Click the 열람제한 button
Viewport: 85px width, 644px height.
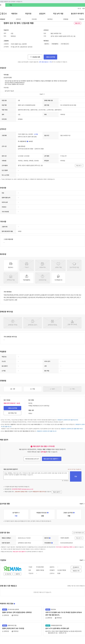click(17, 574)
